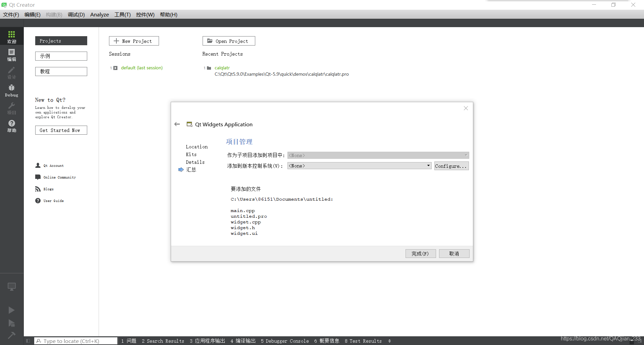The width and height of the screenshot is (644, 345).
Task: Click the Qt Account person icon
Action: [38, 165]
